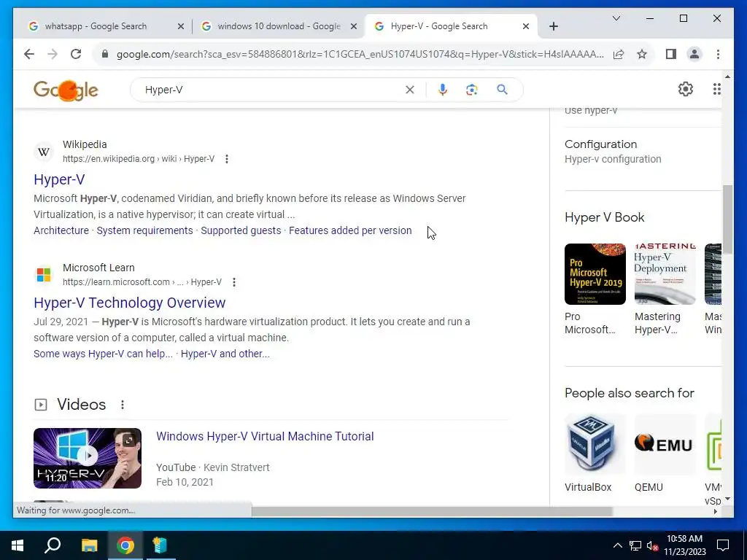Open Supported guests sitelink
The image size is (747, 560).
241,230
